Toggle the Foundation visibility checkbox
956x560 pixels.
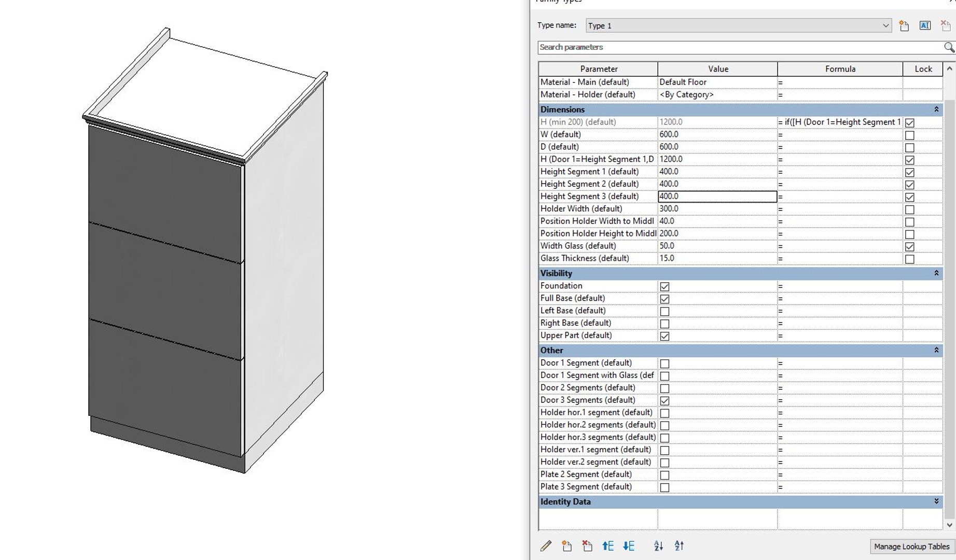point(664,286)
